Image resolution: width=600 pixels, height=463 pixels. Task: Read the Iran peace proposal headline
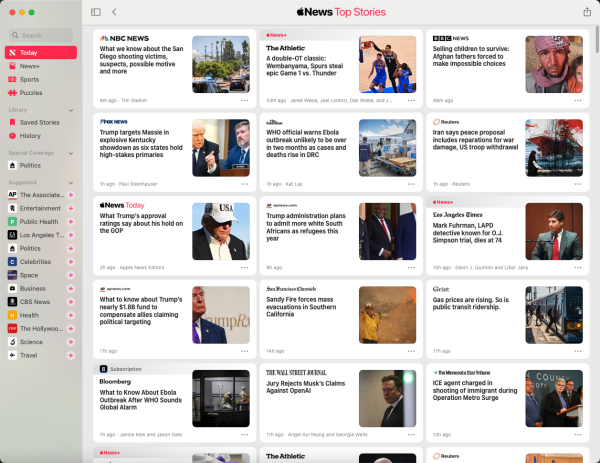(x=475, y=140)
